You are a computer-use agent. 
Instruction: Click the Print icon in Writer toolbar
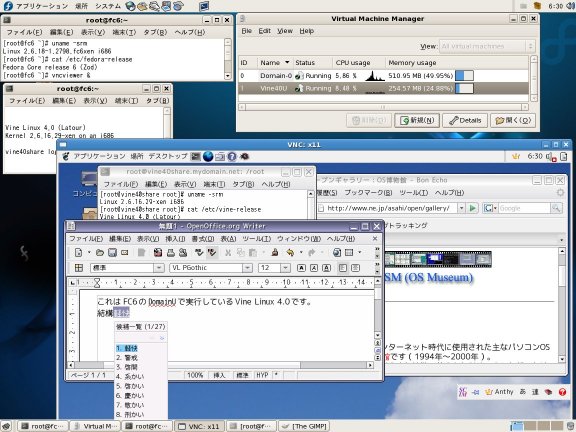tap(170, 252)
